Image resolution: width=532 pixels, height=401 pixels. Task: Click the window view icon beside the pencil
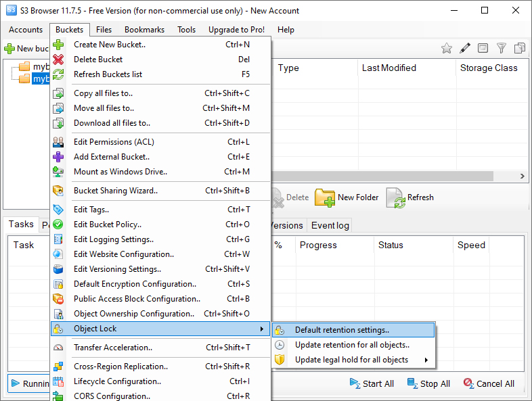pos(483,48)
